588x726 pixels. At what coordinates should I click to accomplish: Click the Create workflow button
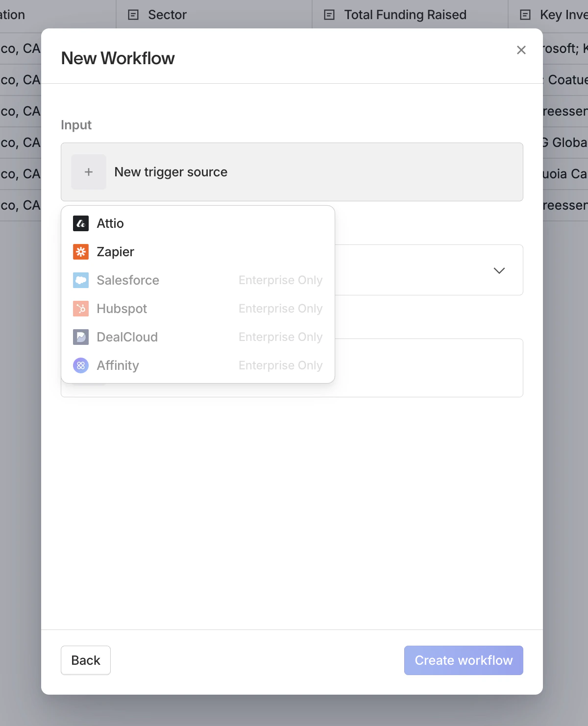(x=464, y=660)
